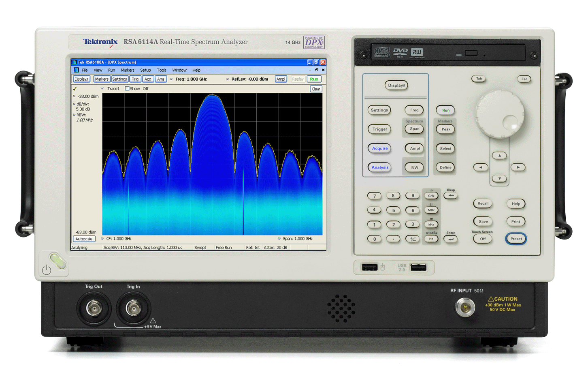Toggle Touch Screen Off button
Image resolution: width=588 pixels, height=368 pixels.
483,239
